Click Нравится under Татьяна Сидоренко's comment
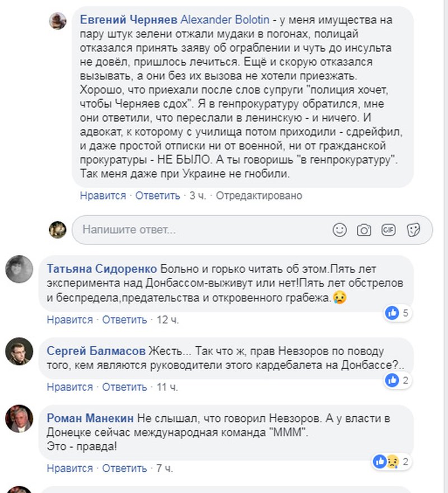Image resolution: width=448 pixels, height=493 pixels. (70, 320)
